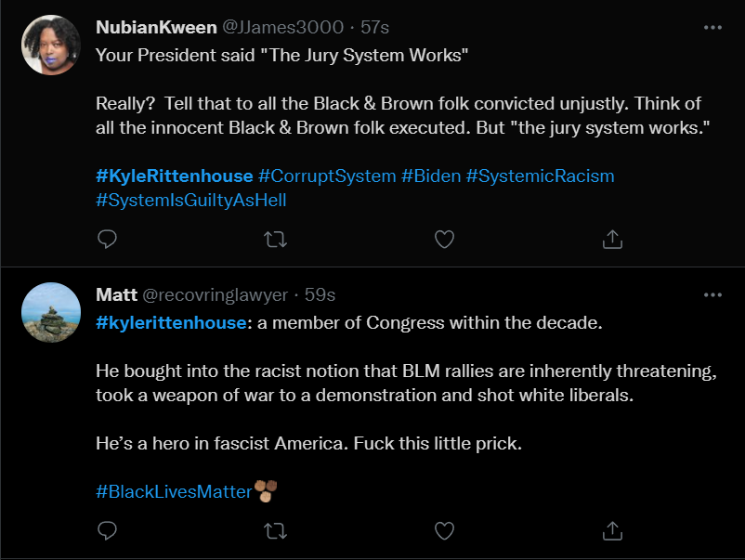
Task: View NubianKween's profile picture
Action: (x=51, y=45)
